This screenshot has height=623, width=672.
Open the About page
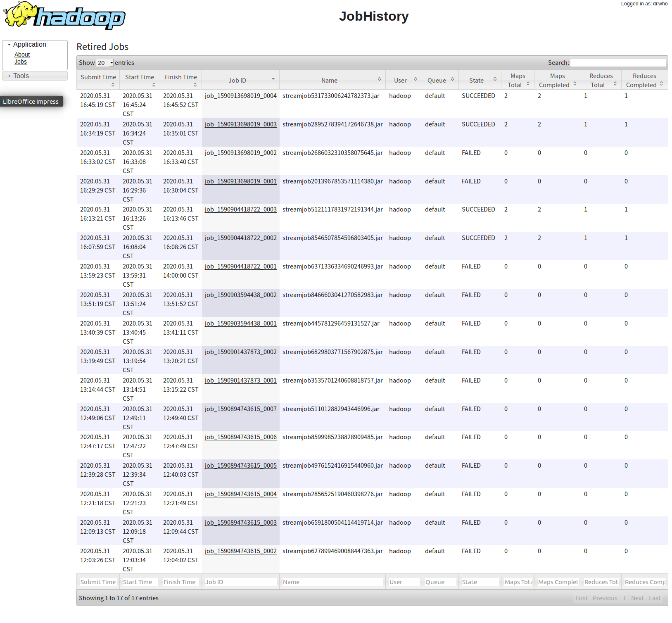22,54
